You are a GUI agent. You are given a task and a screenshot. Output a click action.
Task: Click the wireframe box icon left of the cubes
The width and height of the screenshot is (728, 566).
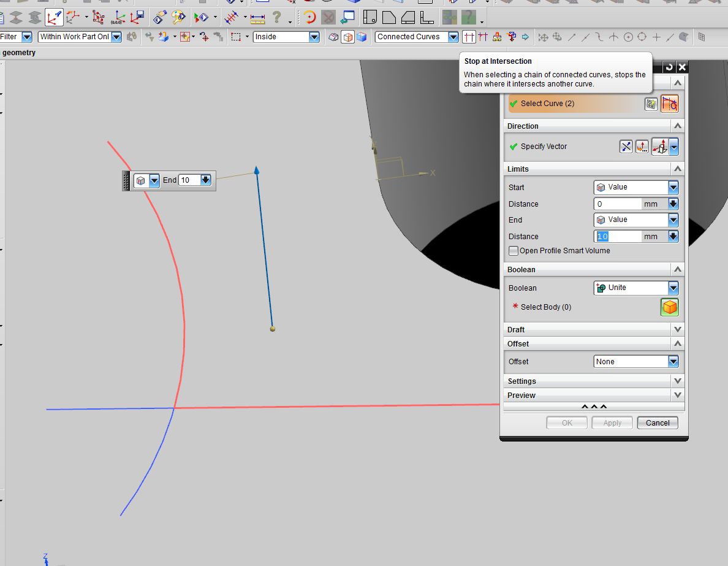pos(333,37)
